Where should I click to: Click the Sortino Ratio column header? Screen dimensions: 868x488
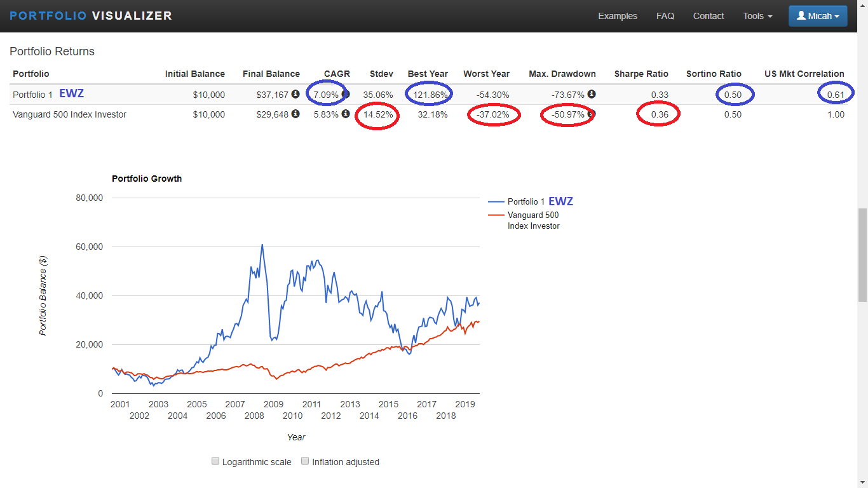pyautogui.click(x=714, y=74)
